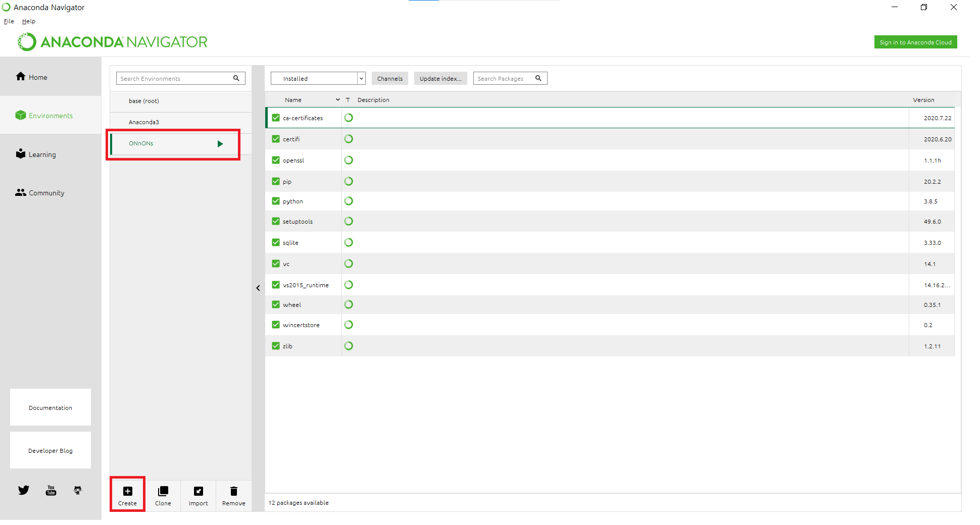The width and height of the screenshot is (980, 525).
Task: Sort packages by the Name column arrow
Action: pyautogui.click(x=338, y=100)
